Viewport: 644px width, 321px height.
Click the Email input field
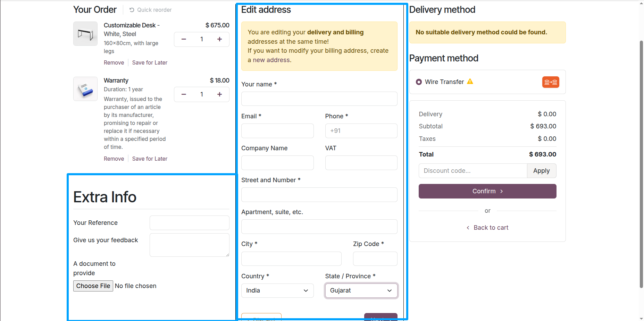click(277, 131)
